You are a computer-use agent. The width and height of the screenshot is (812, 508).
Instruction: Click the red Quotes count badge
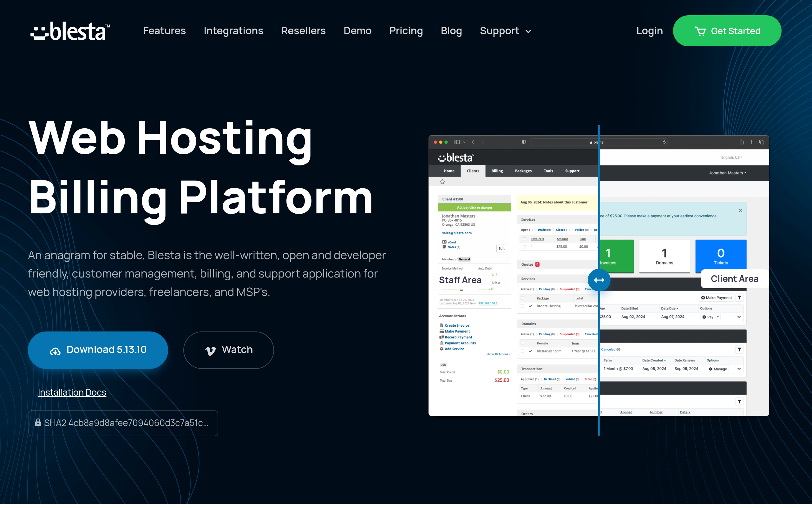click(x=537, y=264)
